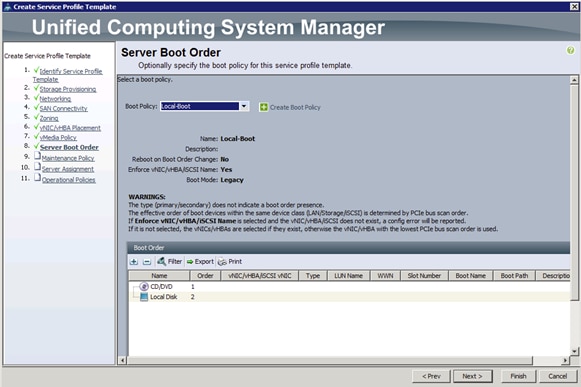The image size is (581, 387).
Task: Open the Filter tool in Boot Order
Action: point(170,262)
